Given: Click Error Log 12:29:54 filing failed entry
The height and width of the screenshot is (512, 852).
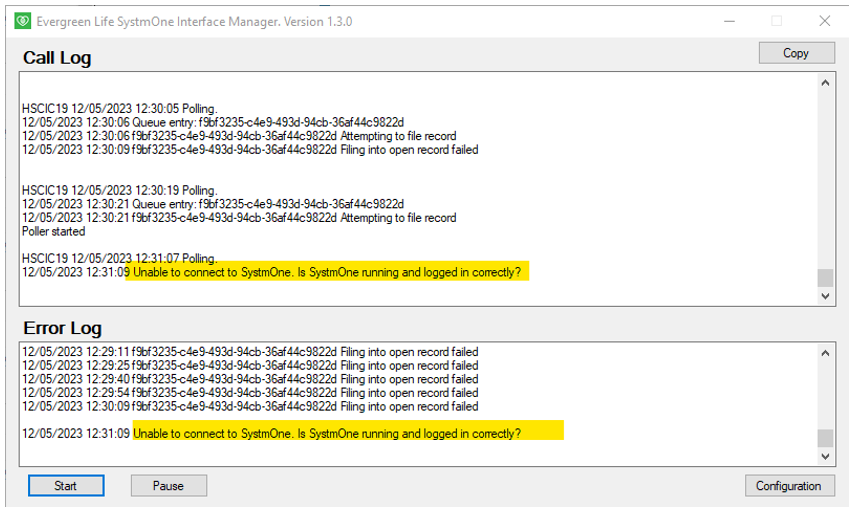Looking at the screenshot, I should (x=250, y=393).
